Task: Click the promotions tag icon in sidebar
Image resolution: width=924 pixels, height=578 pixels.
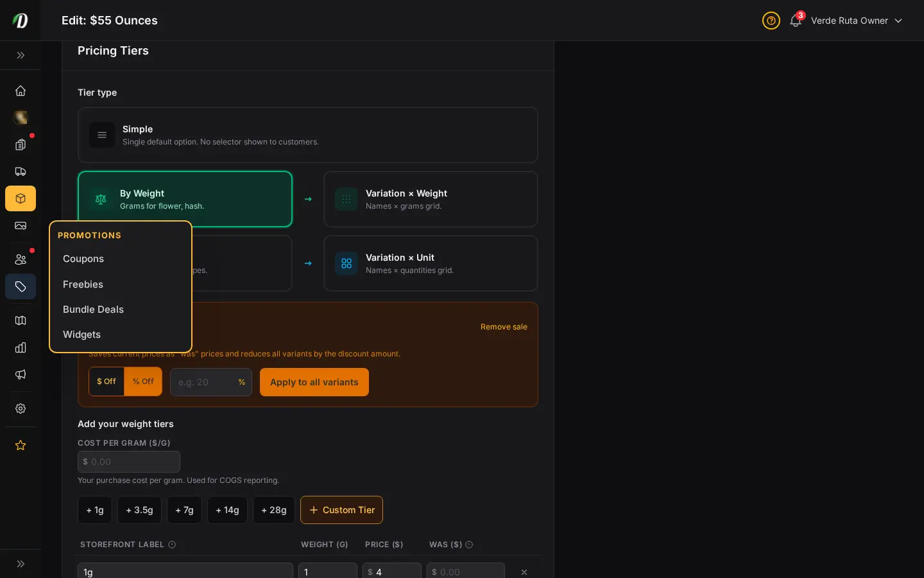Action: [21, 286]
